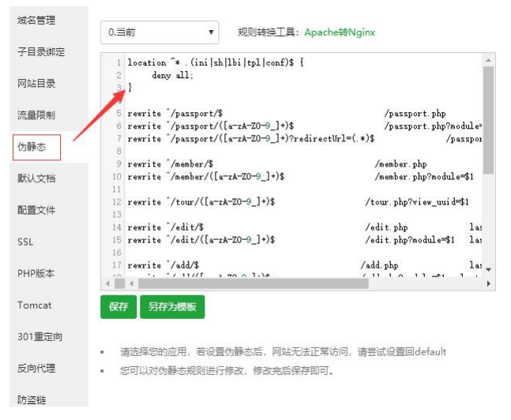Open the Apache转Nginx conversion tool link
Viewport: 511px width, 420px height.
(340, 32)
